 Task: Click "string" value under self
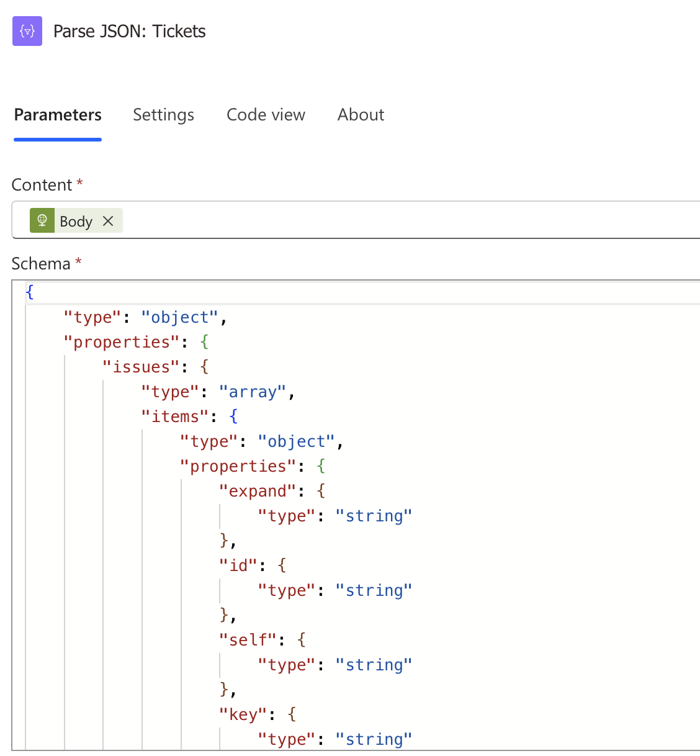(374, 665)
